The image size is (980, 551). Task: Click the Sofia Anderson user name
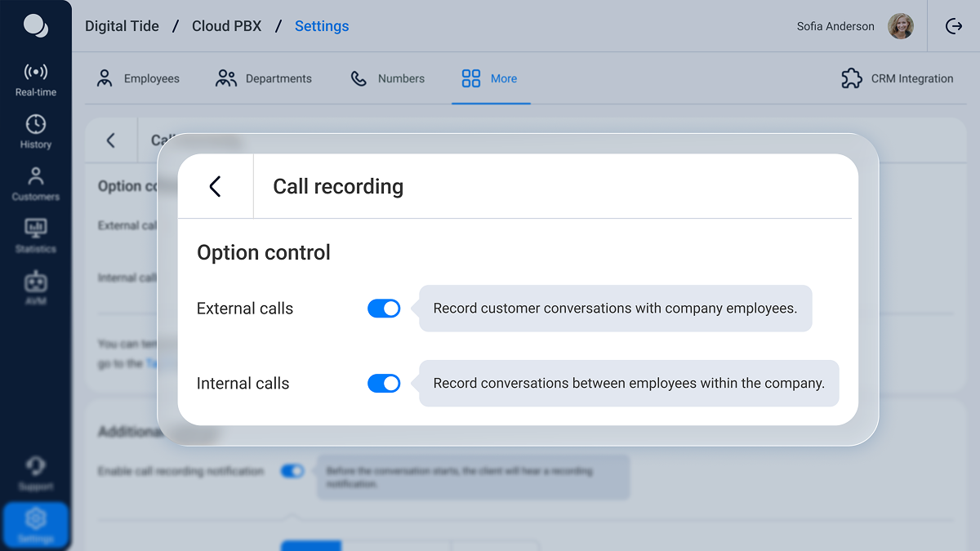click(835, 26)
